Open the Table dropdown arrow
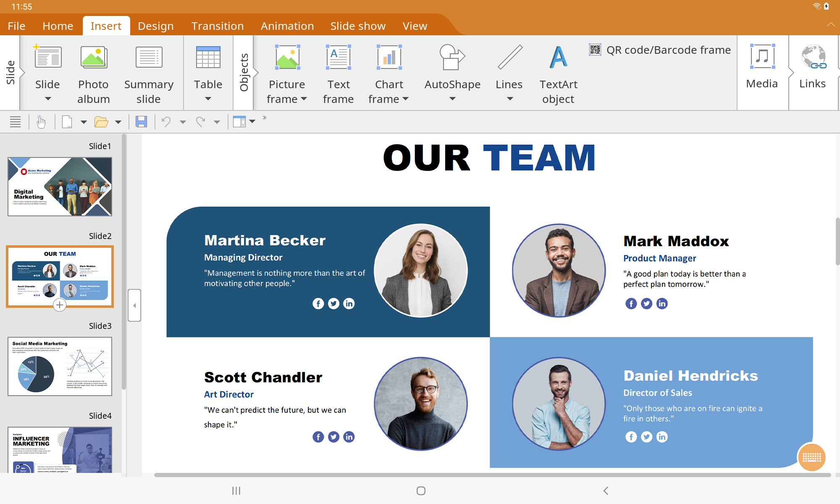This screenshot has width=840, height=504. click(x=208, y=99)
